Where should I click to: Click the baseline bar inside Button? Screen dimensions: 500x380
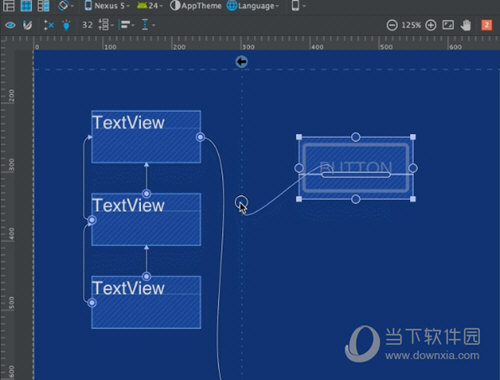pos(356,175)
